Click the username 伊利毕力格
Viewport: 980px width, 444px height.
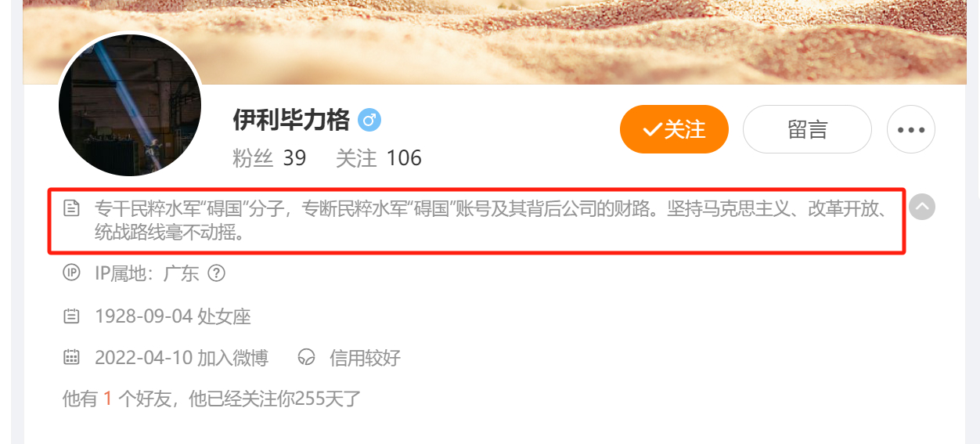click(291, 121)
